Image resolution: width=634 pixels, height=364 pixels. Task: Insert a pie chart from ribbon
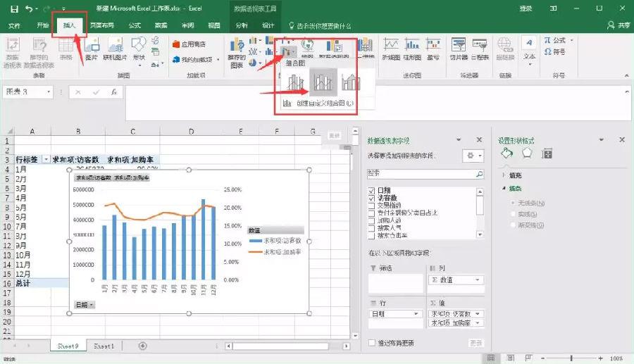click(x=253, y=63)
